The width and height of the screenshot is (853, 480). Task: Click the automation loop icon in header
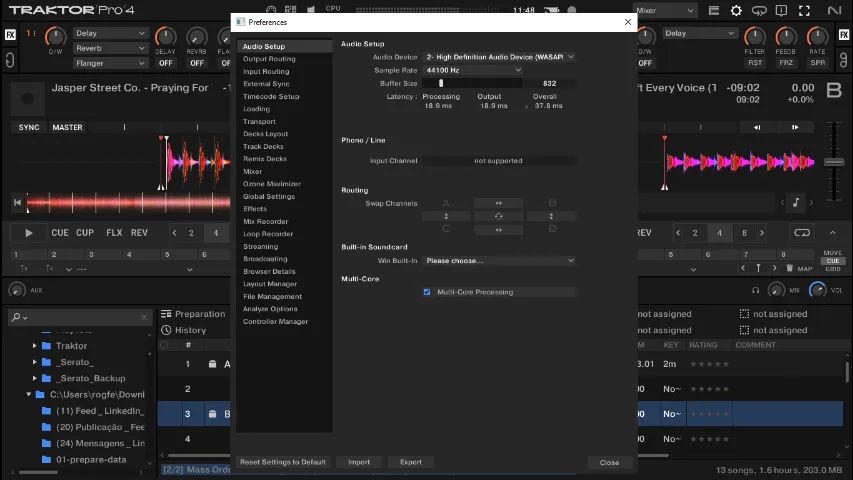(759, 10)
